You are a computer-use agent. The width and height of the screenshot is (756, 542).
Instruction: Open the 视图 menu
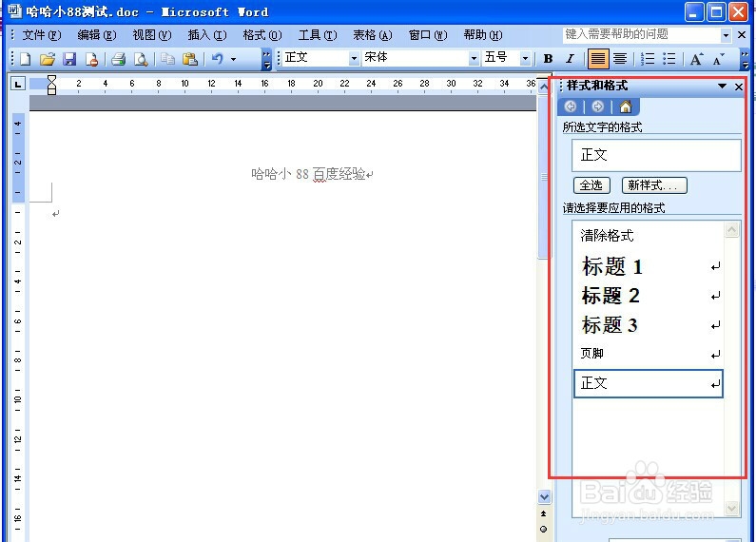click(152, 35)
